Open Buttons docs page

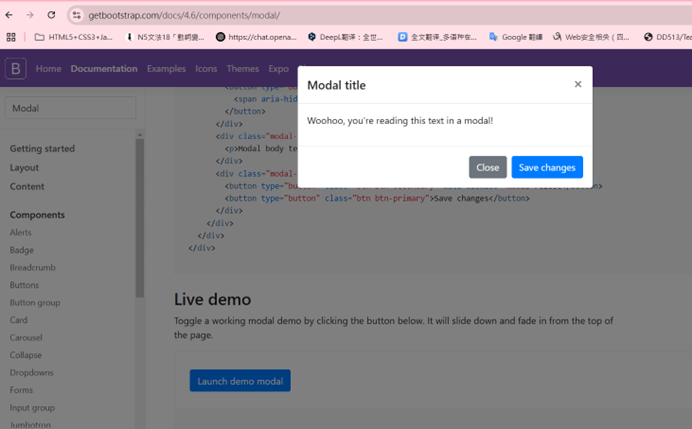pos(24,285)
